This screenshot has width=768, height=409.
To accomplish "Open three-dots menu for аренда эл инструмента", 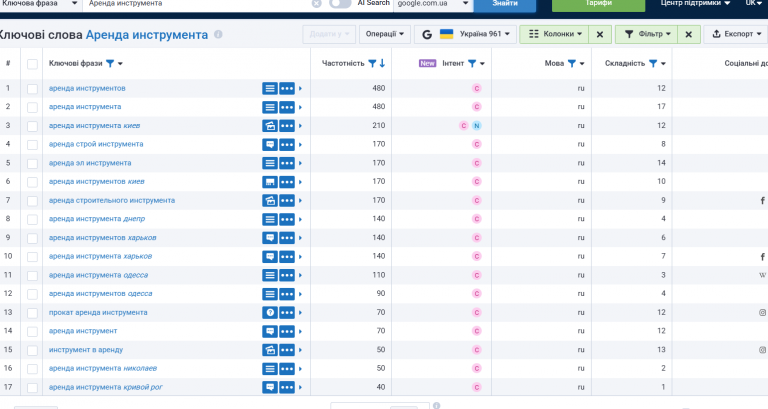I will (x=287, y=163).
